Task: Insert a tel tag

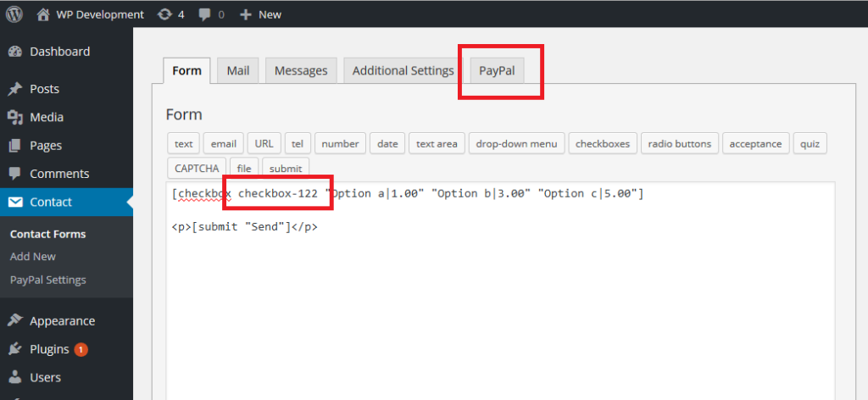Action: point(298,144)
